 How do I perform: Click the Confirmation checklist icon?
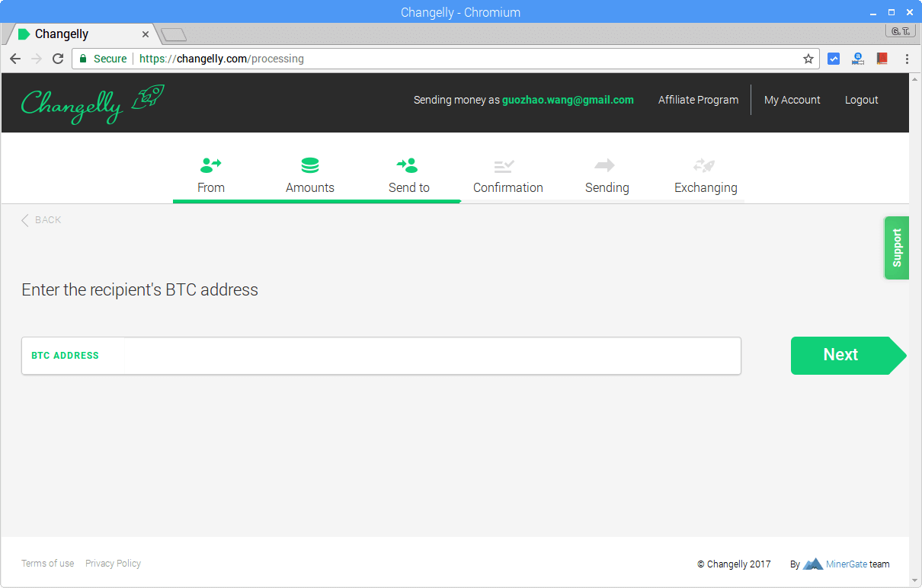tap(504, 165)
